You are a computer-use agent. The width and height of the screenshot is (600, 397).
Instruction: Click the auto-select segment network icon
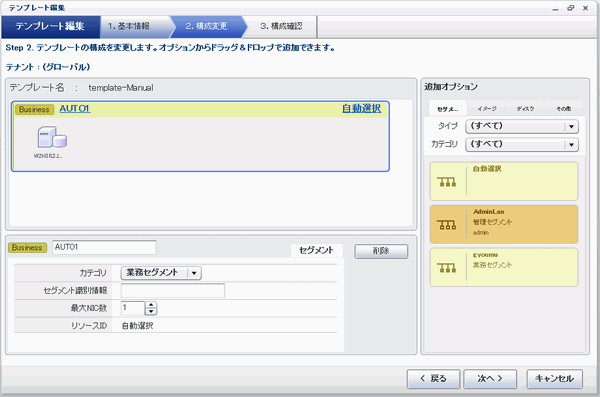coord(447,182)
